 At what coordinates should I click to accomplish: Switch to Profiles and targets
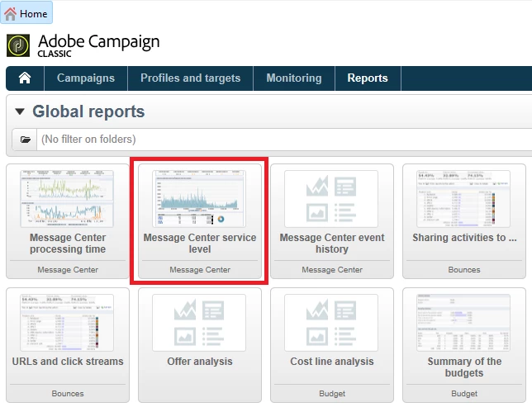click(x=190, y=78)
